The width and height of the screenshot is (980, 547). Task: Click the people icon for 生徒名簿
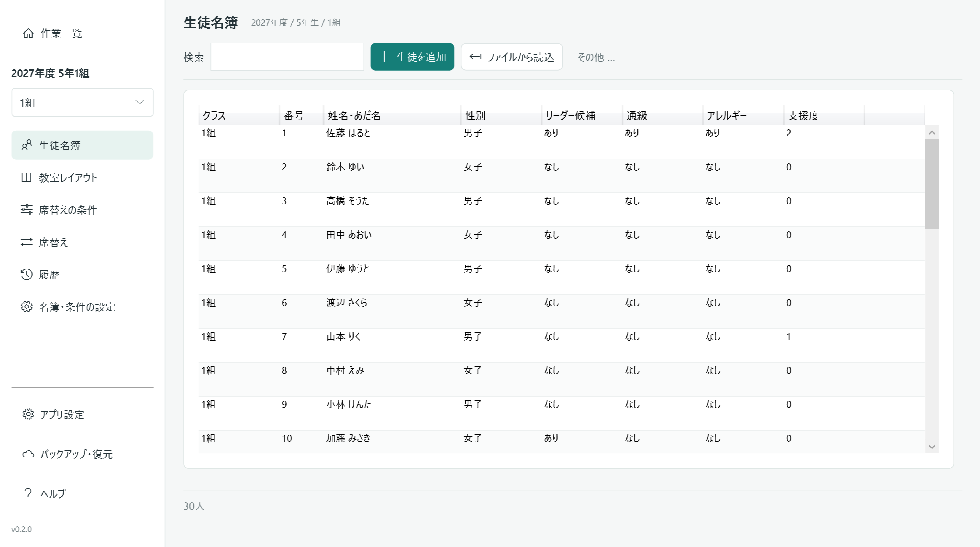[27, 145]
